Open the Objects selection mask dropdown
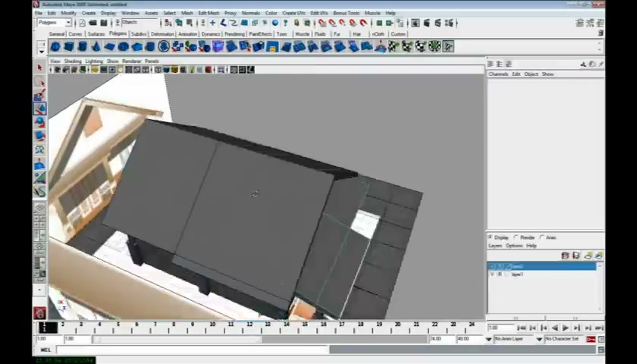Viewport: 637px width, 364px height. 140,23
